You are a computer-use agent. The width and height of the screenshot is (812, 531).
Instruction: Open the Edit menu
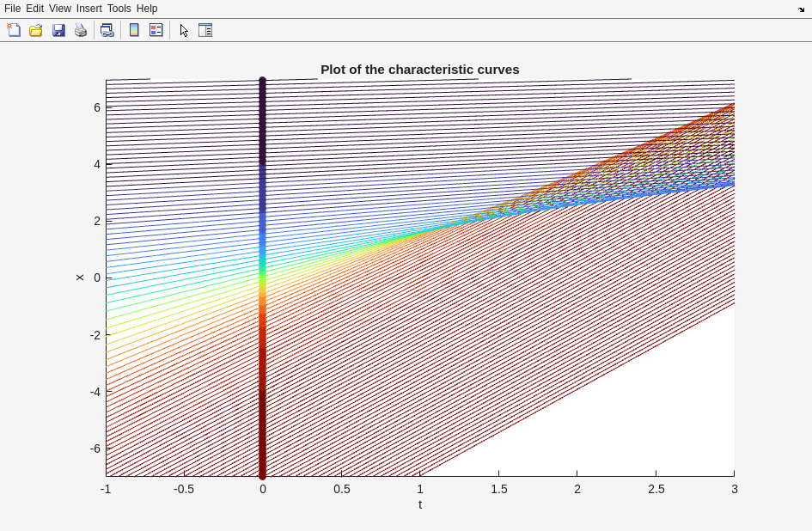[x=34, y=9]
